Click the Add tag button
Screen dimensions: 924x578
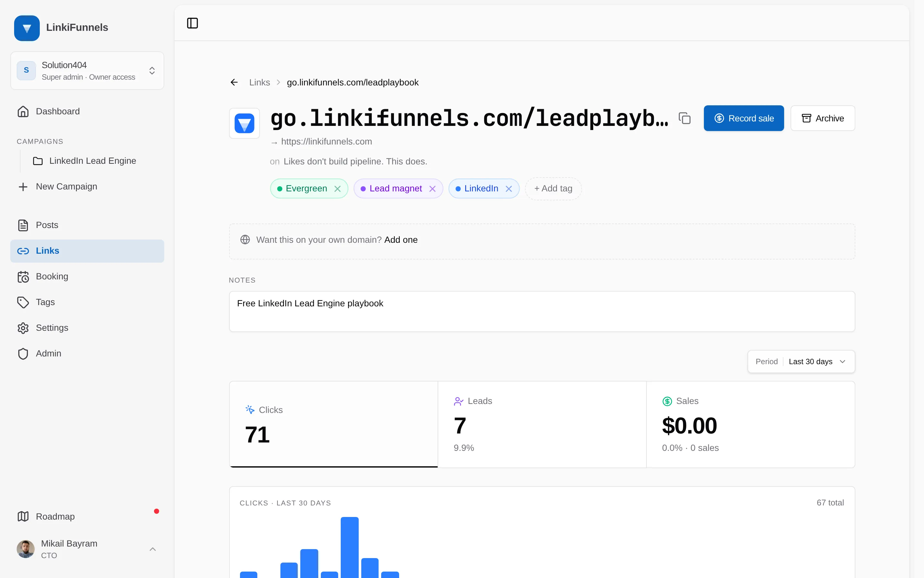[553, 189]
